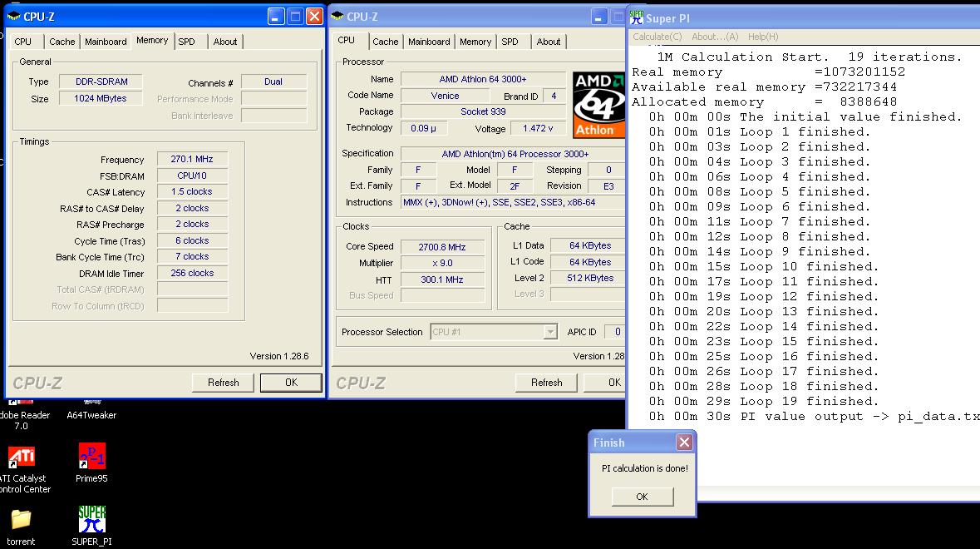The image size is (980, 549).
Task: Click the FSB:DRAM value CPU/10
Action: (192, 176)
